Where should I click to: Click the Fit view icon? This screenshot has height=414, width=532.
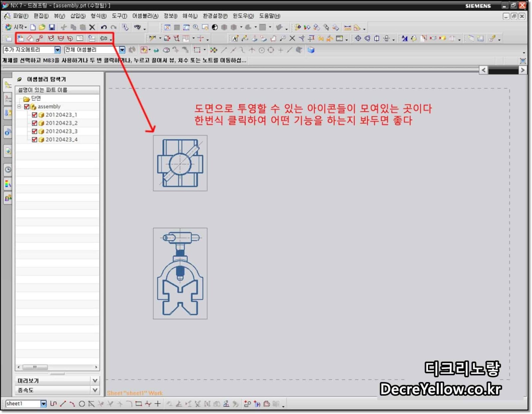coord(168,27)
